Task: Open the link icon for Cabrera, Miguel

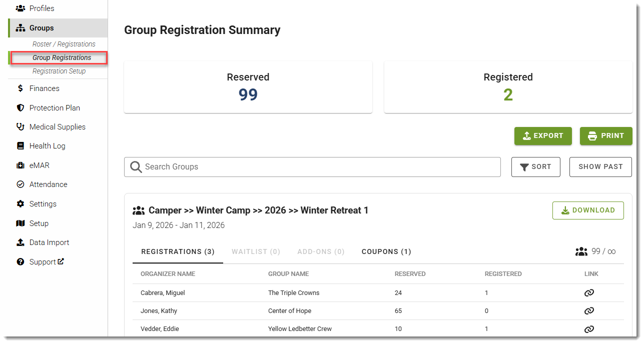Action: 589,293
